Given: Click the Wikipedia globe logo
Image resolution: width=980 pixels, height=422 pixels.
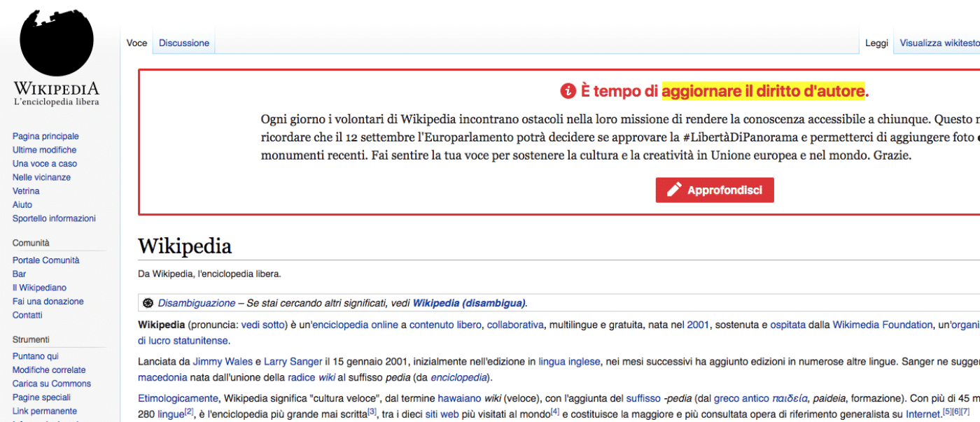Looking at the screenshot, I should coord(57,42).
